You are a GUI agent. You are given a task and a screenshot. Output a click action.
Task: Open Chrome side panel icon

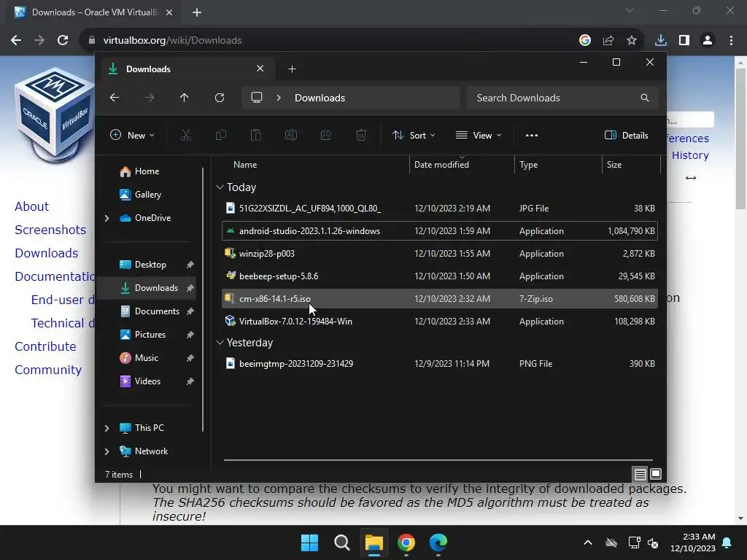click(x=684, y=41)
